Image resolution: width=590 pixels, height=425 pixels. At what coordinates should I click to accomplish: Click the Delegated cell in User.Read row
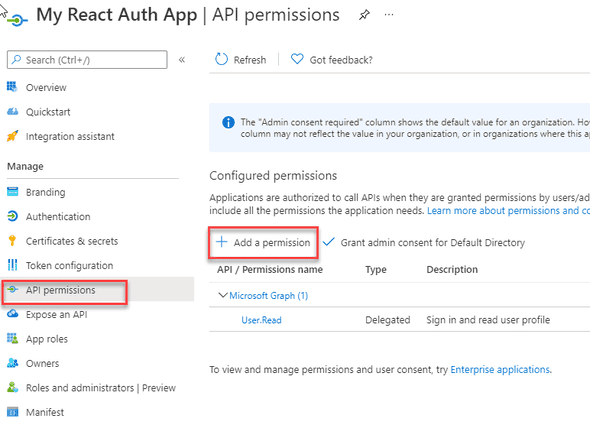click(x=388, y=320)
